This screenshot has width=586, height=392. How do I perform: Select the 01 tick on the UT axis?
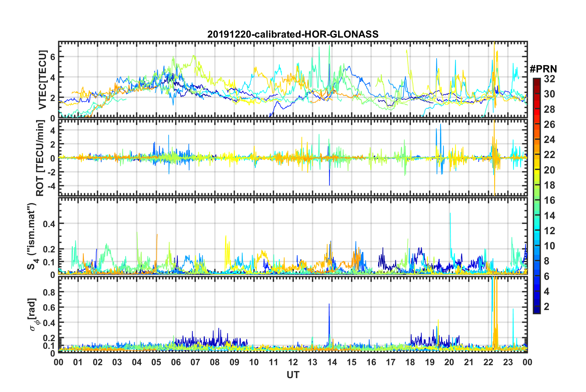[78, 362]
